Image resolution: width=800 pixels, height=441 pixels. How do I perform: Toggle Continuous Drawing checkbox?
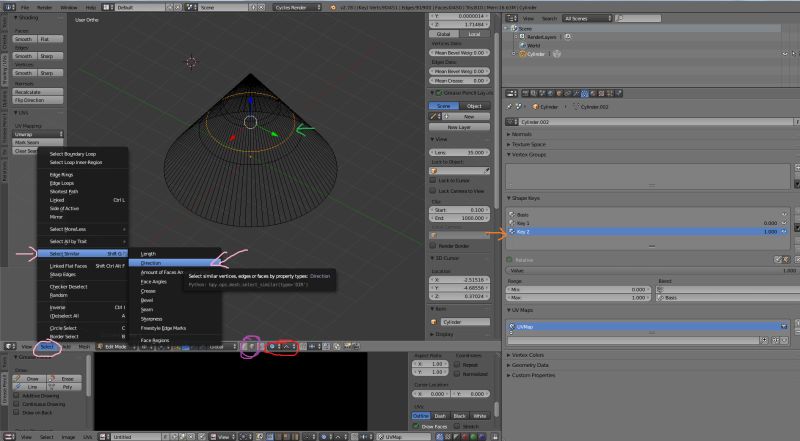click(16, 404)
